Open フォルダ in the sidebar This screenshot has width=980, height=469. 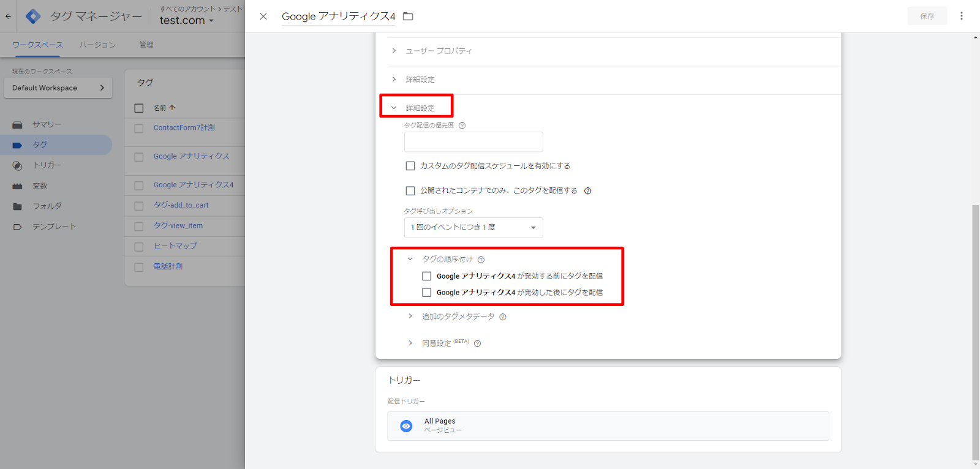coord(47,207)
